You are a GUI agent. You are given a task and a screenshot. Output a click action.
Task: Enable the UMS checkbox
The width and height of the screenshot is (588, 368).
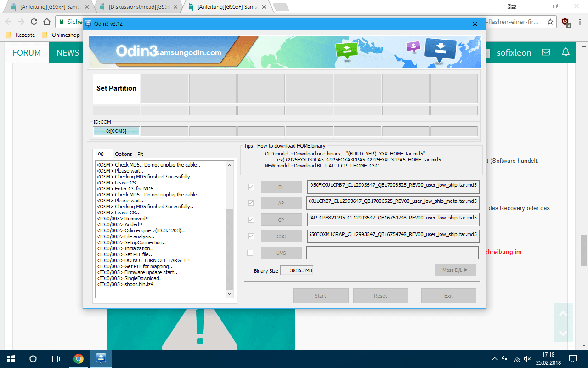pyautogui.click(x=250, y=253)
